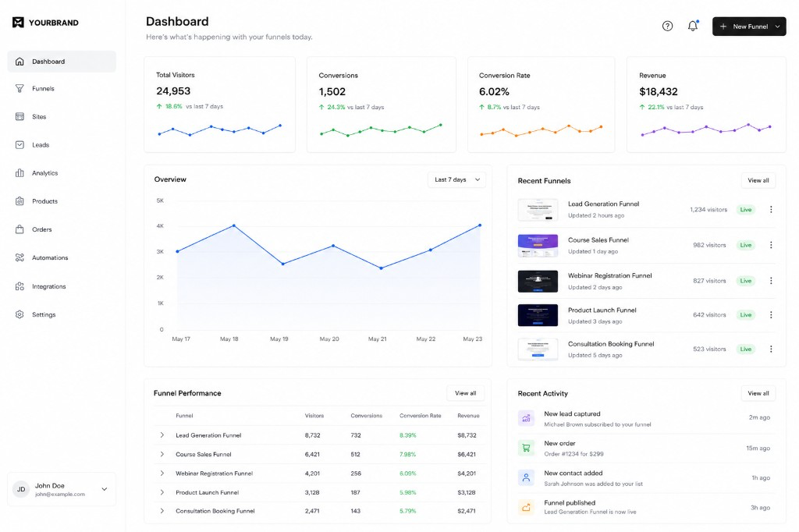This screenshot has width=799, height=532.
Task: Open options menu for Course Sales Funnel
Action: tap(771, 245)
